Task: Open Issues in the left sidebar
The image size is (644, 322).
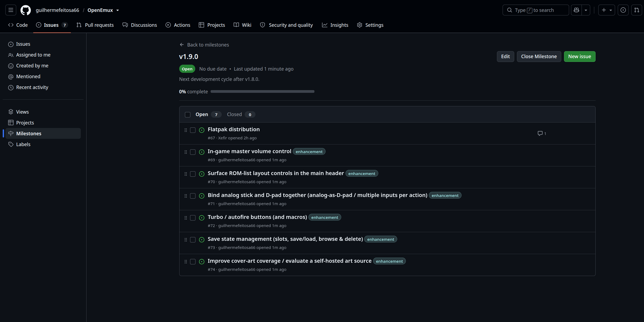Action: (43, 44)
